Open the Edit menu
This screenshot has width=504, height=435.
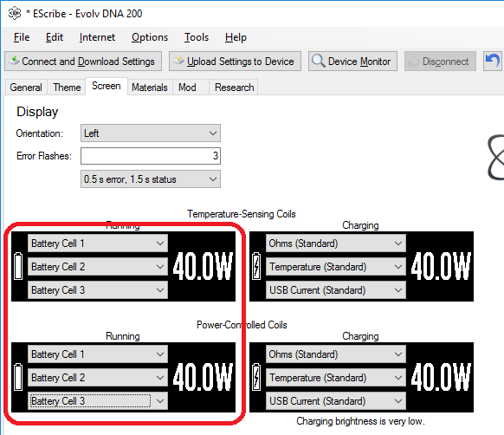(x=55, y=37)
